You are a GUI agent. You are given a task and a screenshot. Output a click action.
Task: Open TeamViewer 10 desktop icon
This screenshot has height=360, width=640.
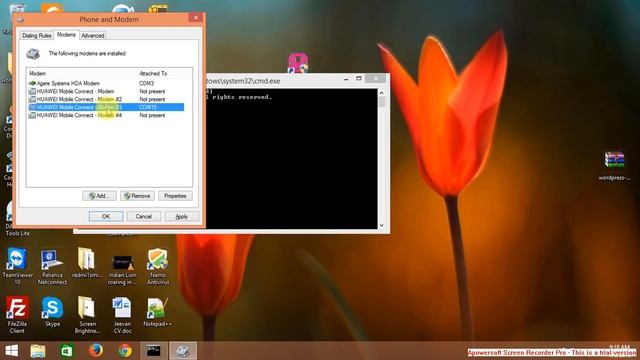point(17,266)
